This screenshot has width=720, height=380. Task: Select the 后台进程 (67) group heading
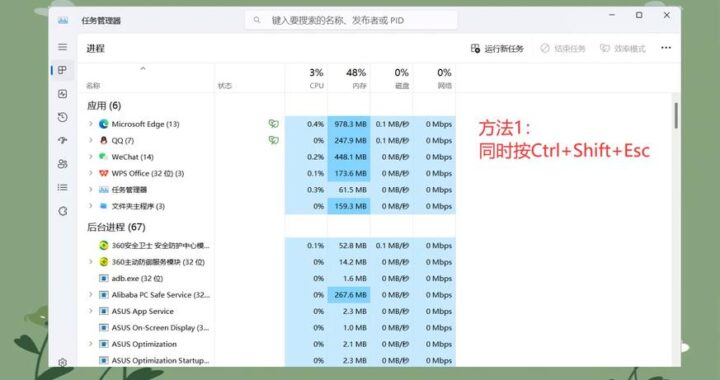(x=116, y=227)
